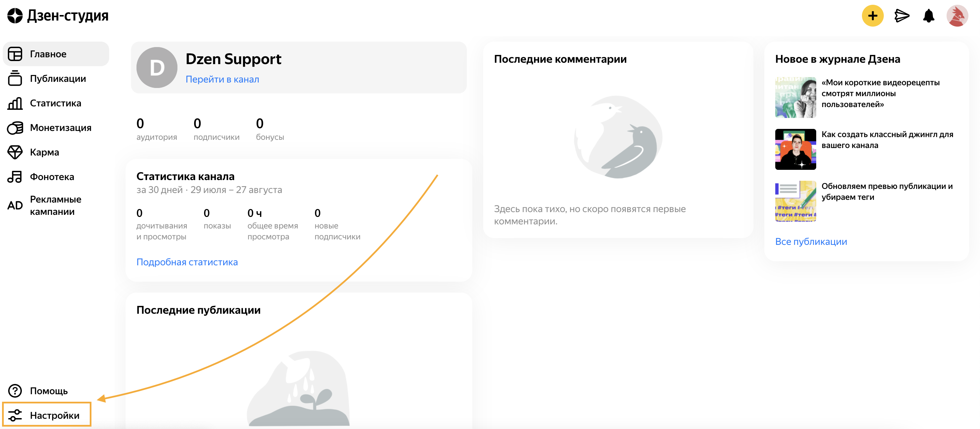Open Рекламные кампании menu item
The image size is (980, 429).
tap(56, 205)
